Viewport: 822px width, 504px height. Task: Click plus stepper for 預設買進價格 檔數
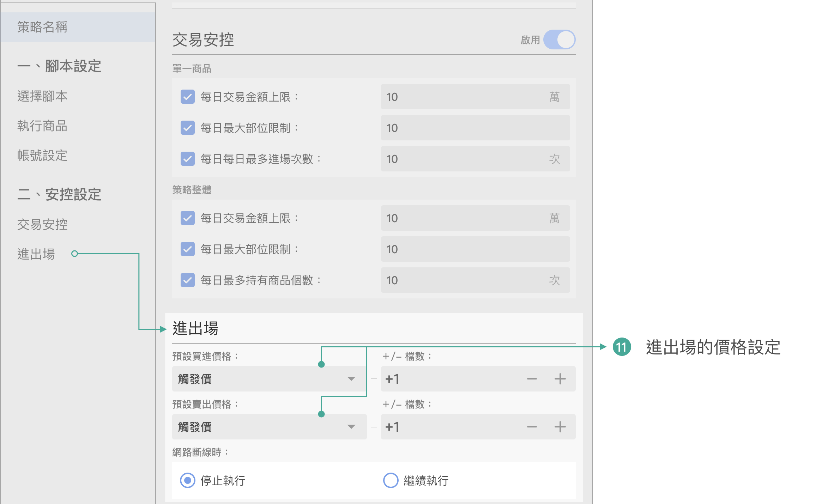click(x=560, y=379)
